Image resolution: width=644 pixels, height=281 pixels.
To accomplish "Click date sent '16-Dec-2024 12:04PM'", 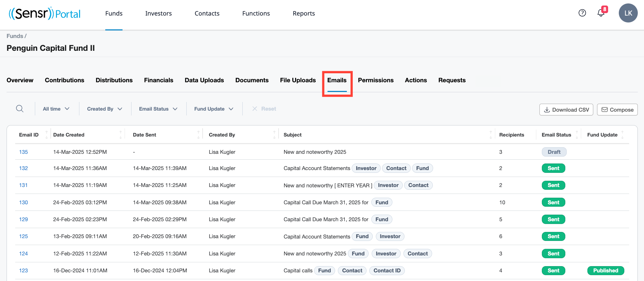I will pos(160,271).
